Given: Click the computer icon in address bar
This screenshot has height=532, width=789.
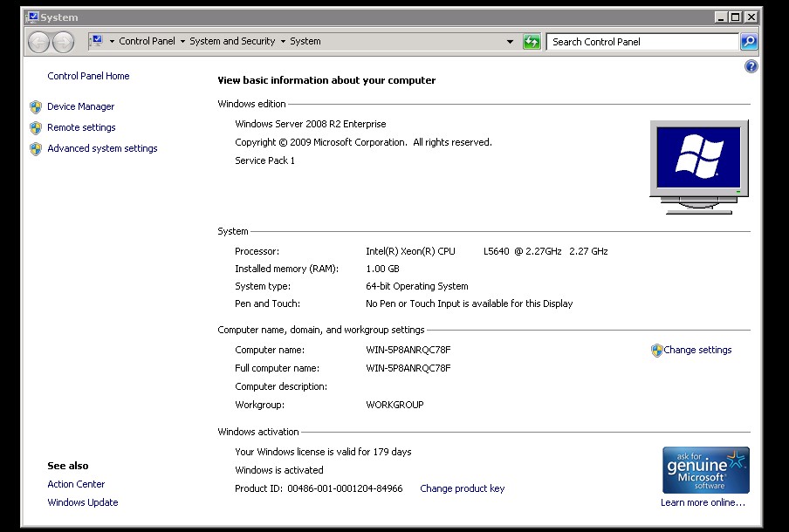Looking at the screenshot, I should click(97, 41).
